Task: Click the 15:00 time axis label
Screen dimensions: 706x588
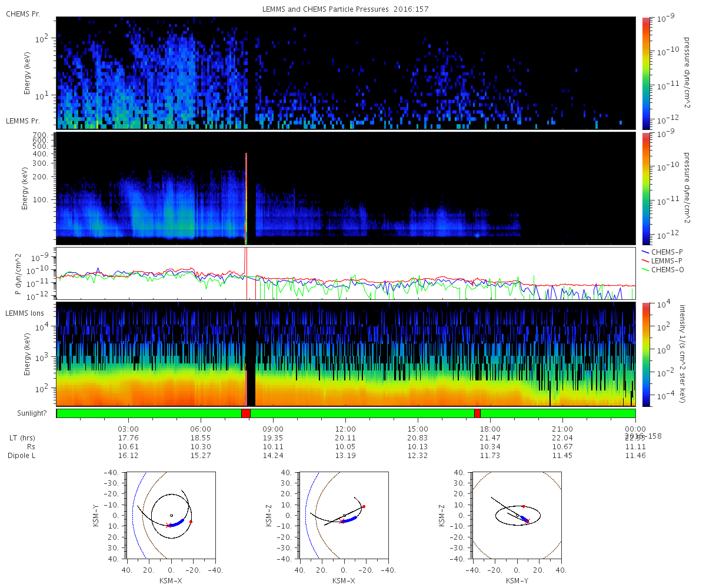Action: click(418, 429)
